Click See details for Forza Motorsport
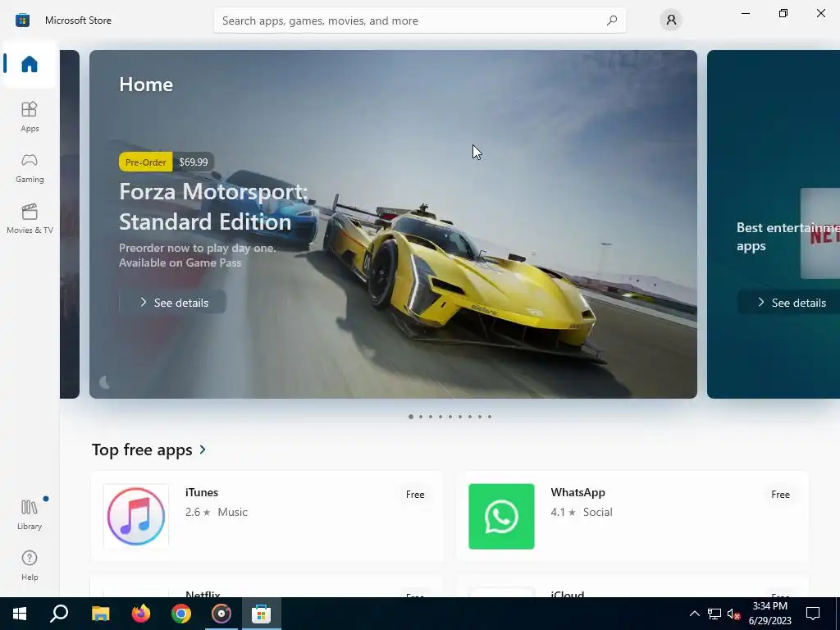The width and height of the screenshot is (840, 630). click(172, 303)
